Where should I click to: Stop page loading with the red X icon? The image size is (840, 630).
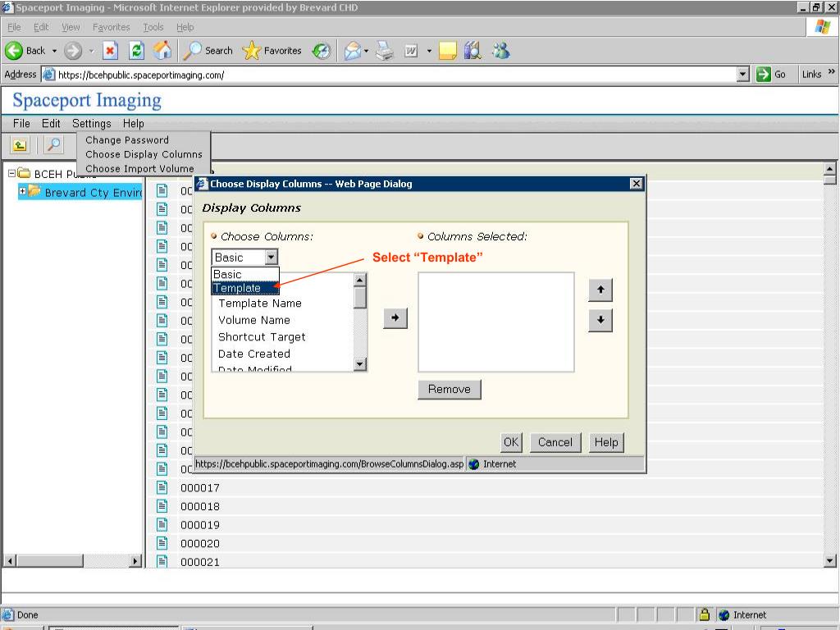click(110, 51)
